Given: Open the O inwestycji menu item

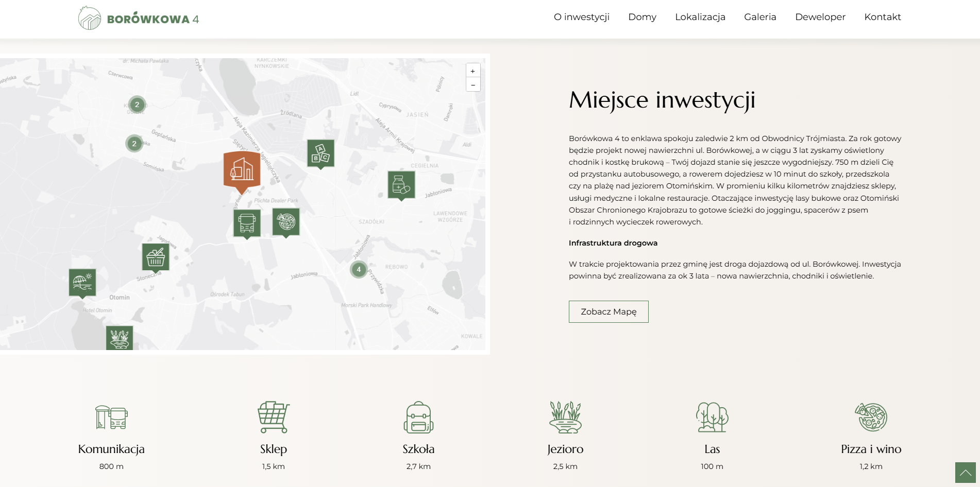Looking at the screenshot, I should pyautogui.click(x=582, y=17).
